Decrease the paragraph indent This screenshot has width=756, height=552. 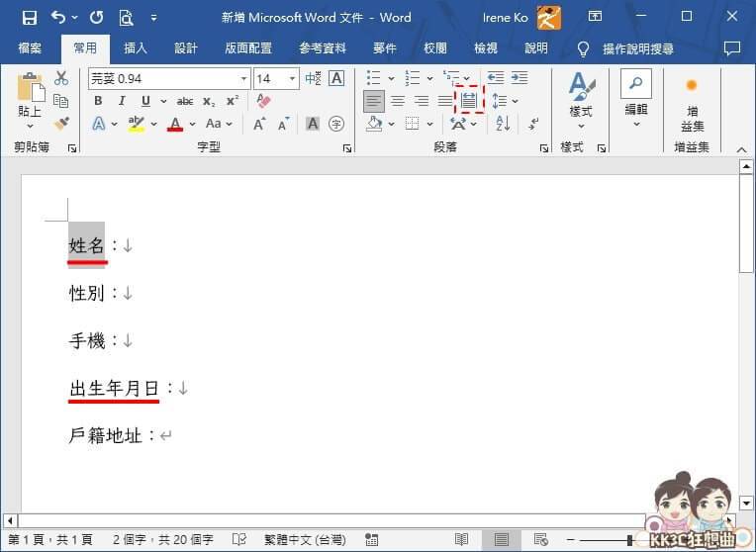(495, 77)
